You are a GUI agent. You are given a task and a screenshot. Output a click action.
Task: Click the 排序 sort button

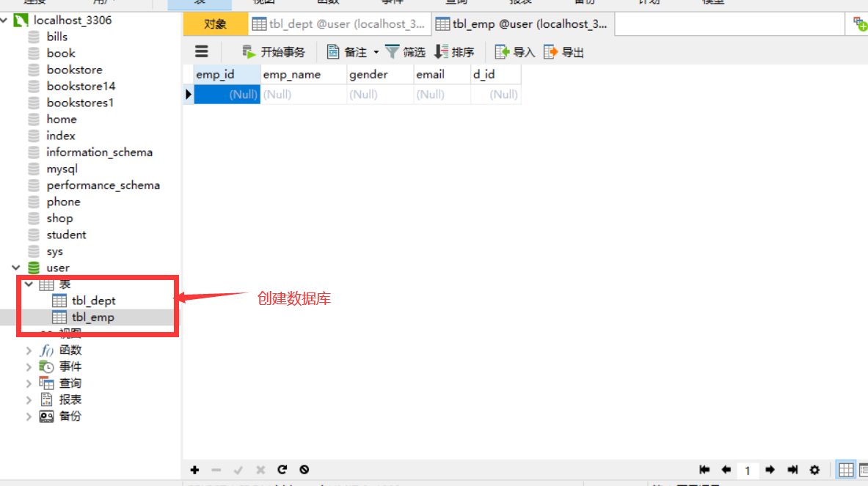pyautogui.click(x=454, y=52)
